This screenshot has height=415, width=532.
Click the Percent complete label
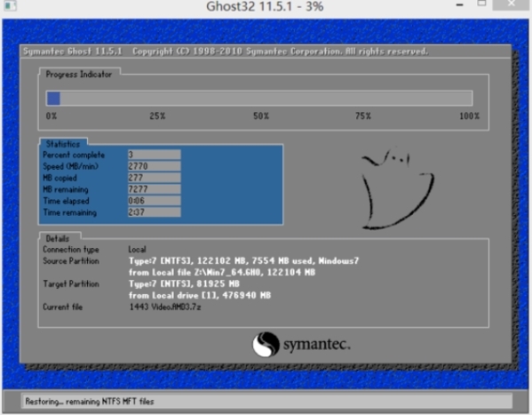tap(74, 156)
